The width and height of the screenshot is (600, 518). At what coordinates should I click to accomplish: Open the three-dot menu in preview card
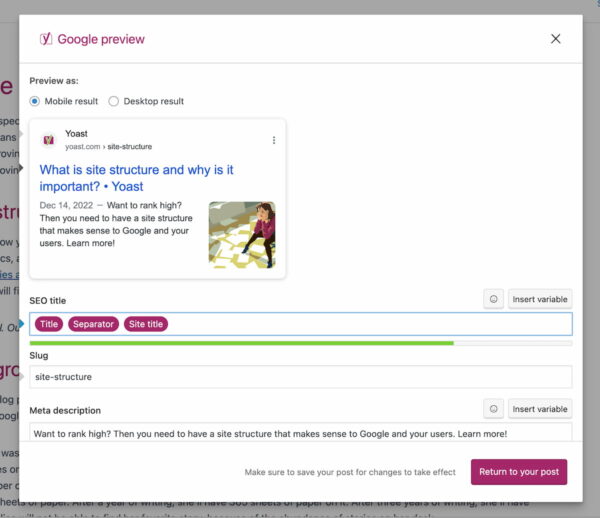[x=274, y=140]
